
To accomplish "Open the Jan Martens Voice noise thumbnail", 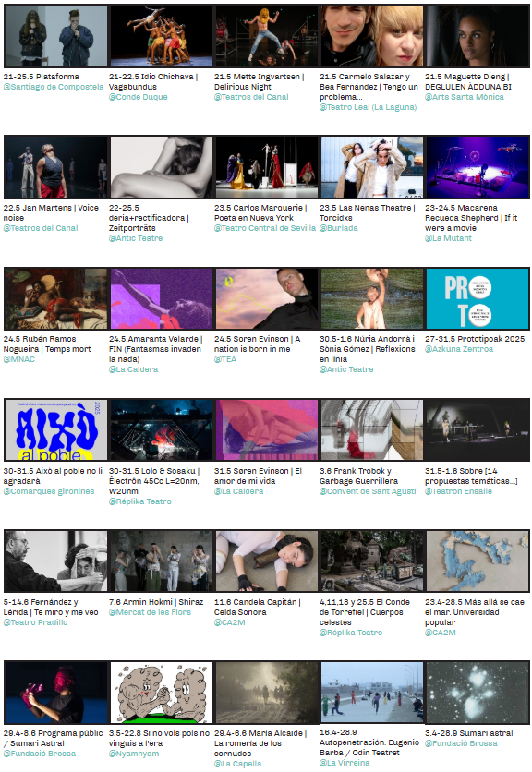I will pos(55,167).
